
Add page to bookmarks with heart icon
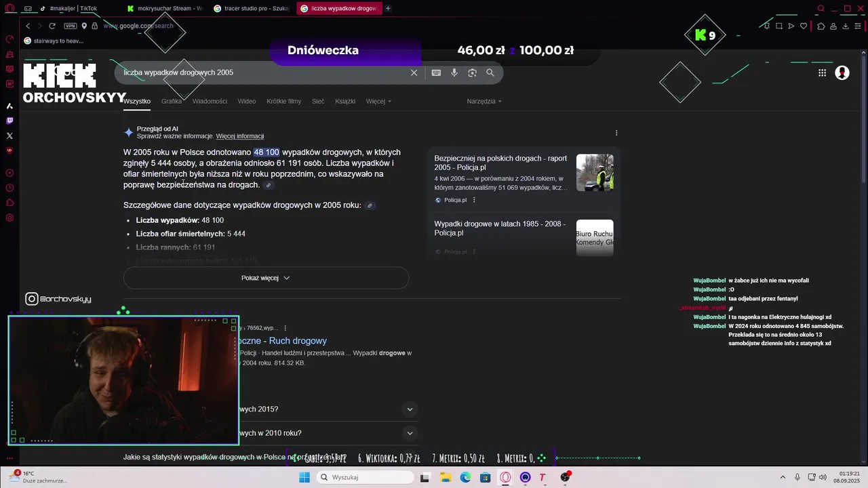[804, 26]
